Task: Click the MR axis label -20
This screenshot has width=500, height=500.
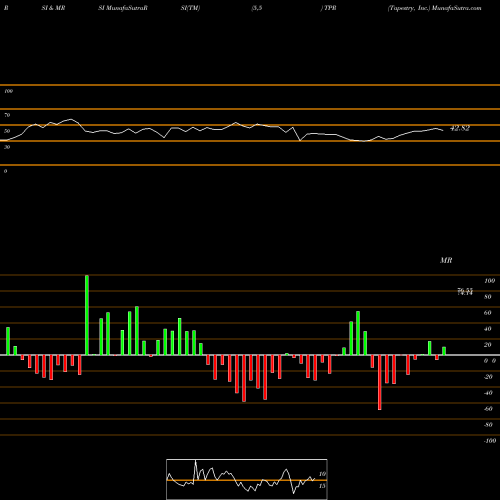Action: [488, 377]
